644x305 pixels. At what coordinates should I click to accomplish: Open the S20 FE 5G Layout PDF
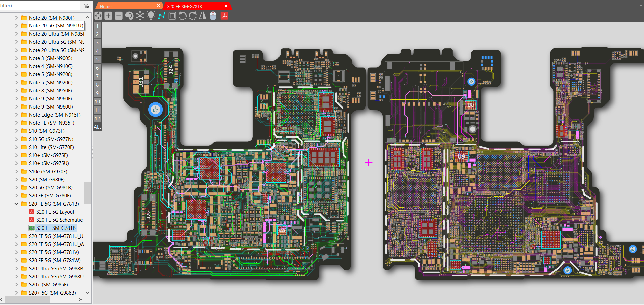(55, 212)
